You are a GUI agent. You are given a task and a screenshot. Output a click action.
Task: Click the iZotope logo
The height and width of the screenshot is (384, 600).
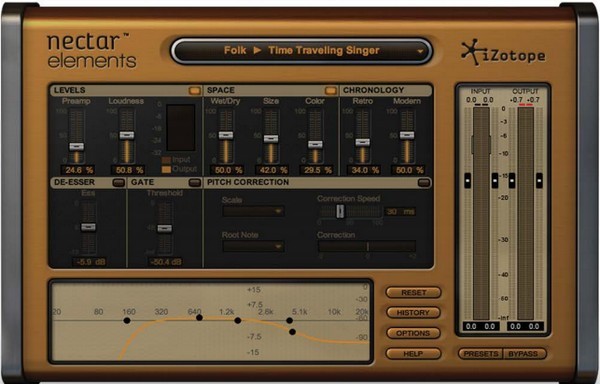coord(504,53)
